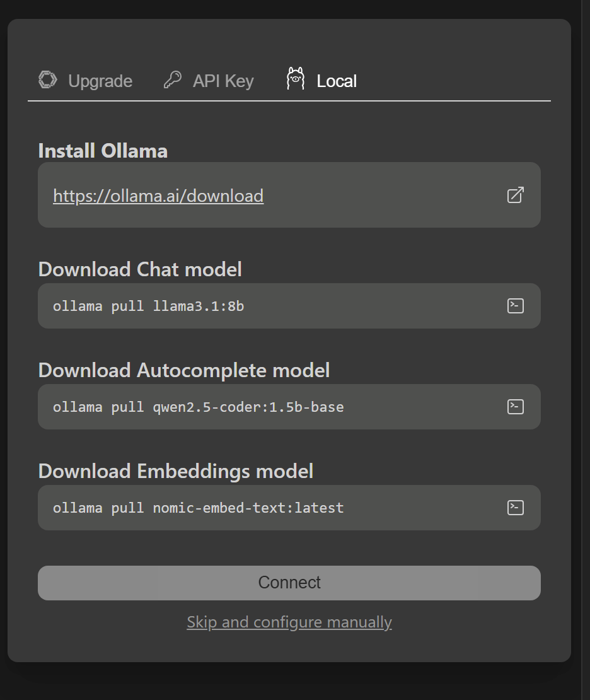This screenshot has width=590, height=700.
Task: Run qwen2.5-coder pull command via terminal icon
Action: pyautogui.click(x=516, y=407)
